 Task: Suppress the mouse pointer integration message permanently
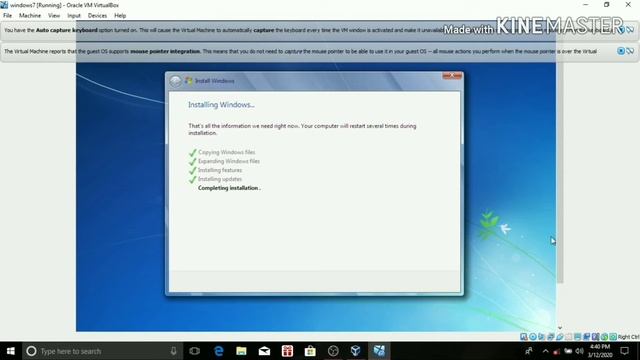tap(631, 51)
